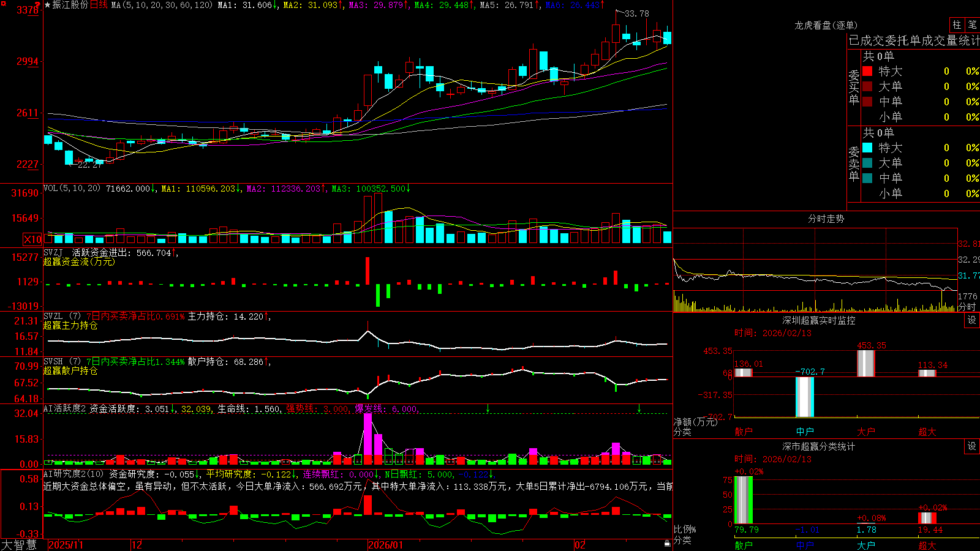The height and width of the screenshot is (551, 980).
Task: Click the 主力持仓: 14.220 reading
Action: tap(227, 316)
